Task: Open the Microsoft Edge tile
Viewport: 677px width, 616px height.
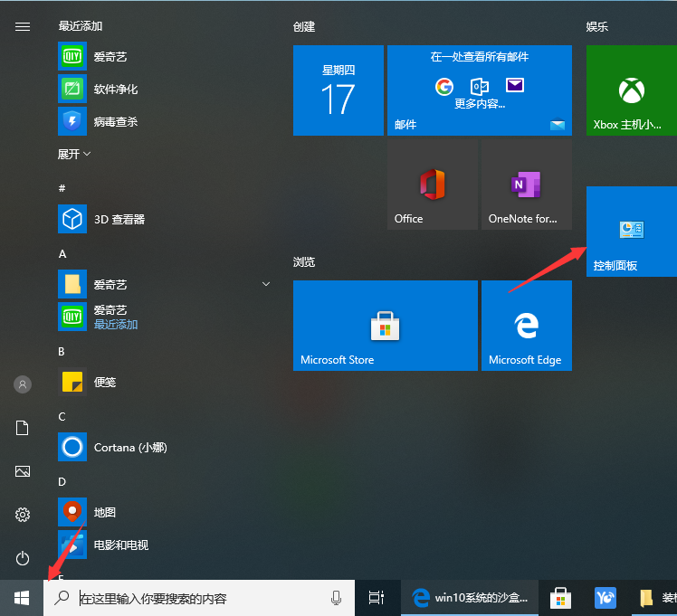Action: (x=526, y=326)
